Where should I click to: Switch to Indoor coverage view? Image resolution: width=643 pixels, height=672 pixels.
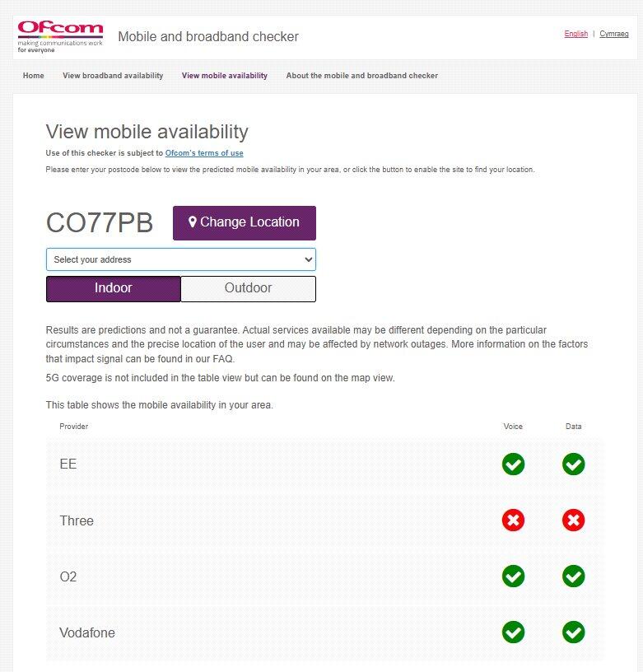[x=114, y=288]
